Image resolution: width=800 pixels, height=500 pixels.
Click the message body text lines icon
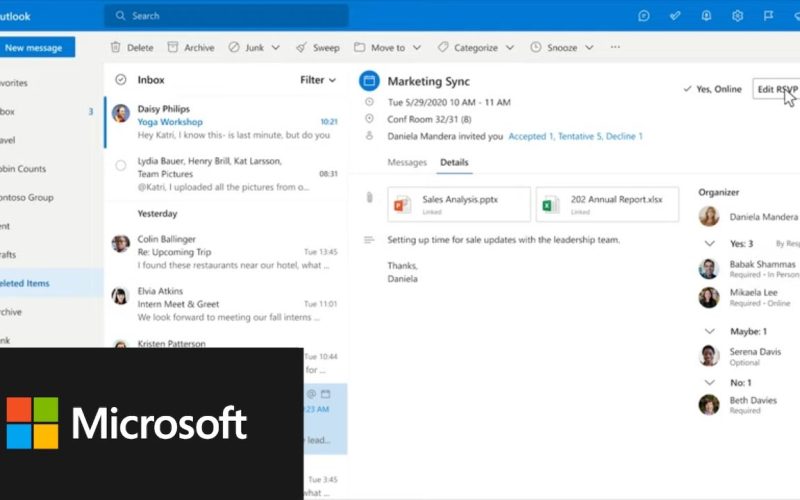tap(369, 240)
